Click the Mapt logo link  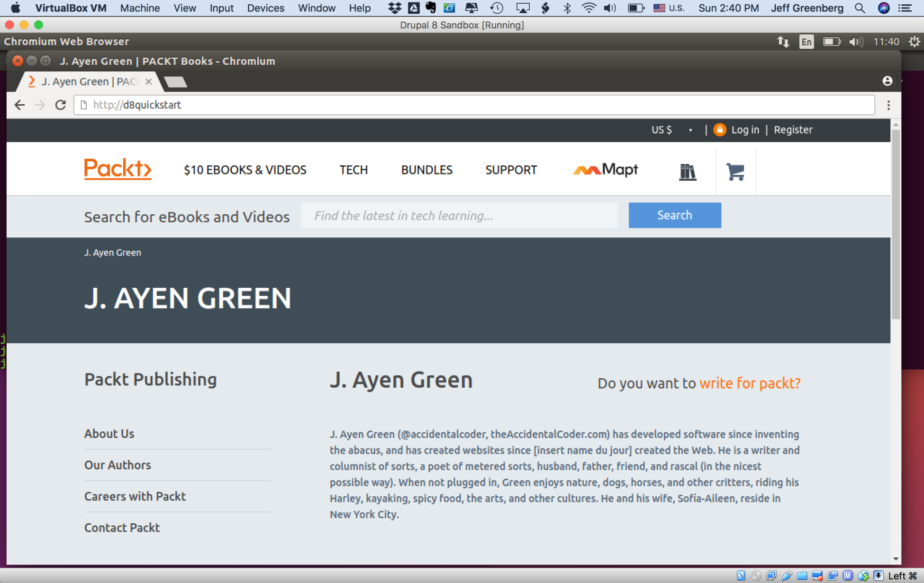tap(605, 170)
